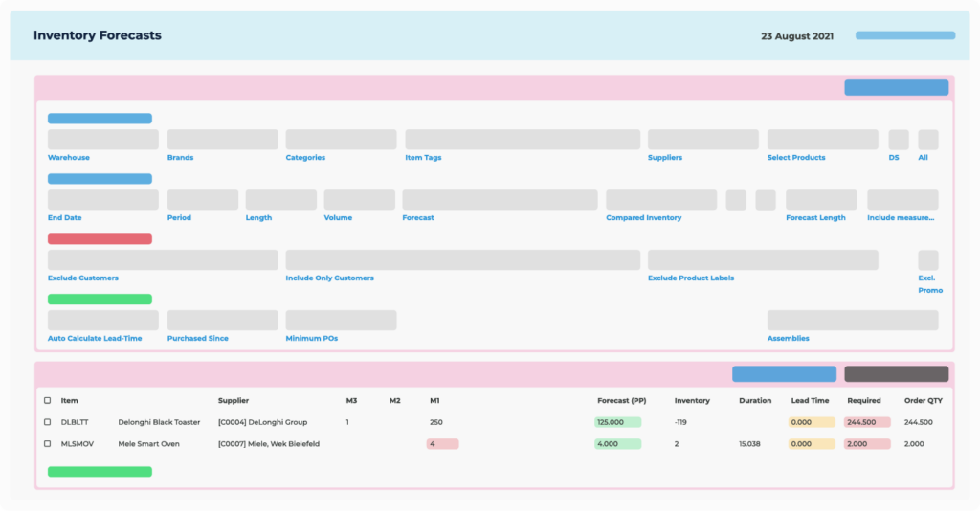Open the Compared Inventory field

[660, 200]
